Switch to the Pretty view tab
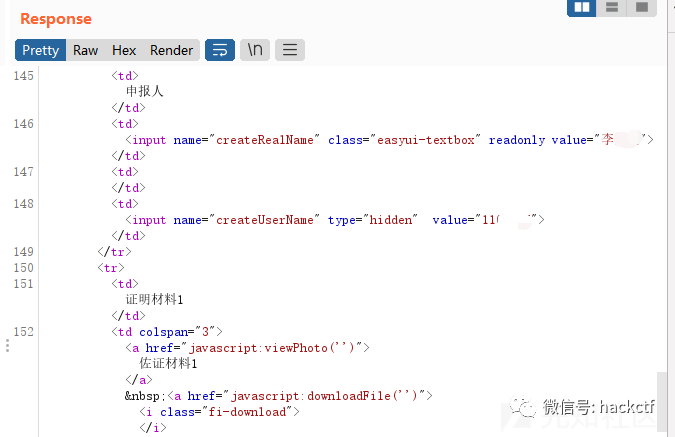 [x=41, y=50]
